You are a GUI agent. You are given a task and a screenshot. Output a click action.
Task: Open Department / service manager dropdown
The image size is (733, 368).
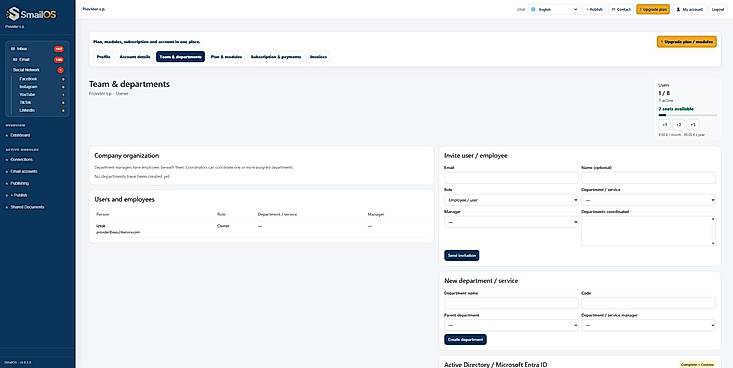point(648,325)
